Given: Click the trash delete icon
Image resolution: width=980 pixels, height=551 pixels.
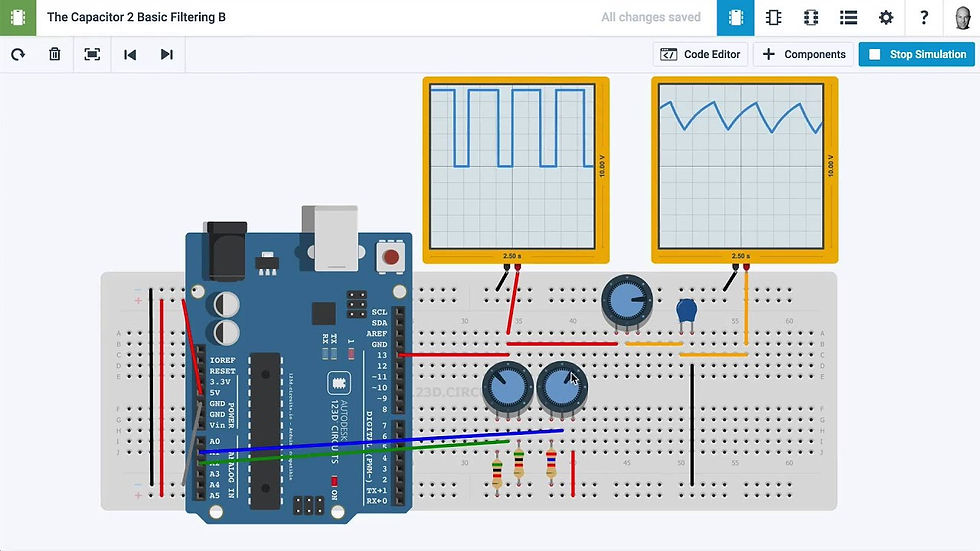Looking at the screenshot, I should 55,54.
